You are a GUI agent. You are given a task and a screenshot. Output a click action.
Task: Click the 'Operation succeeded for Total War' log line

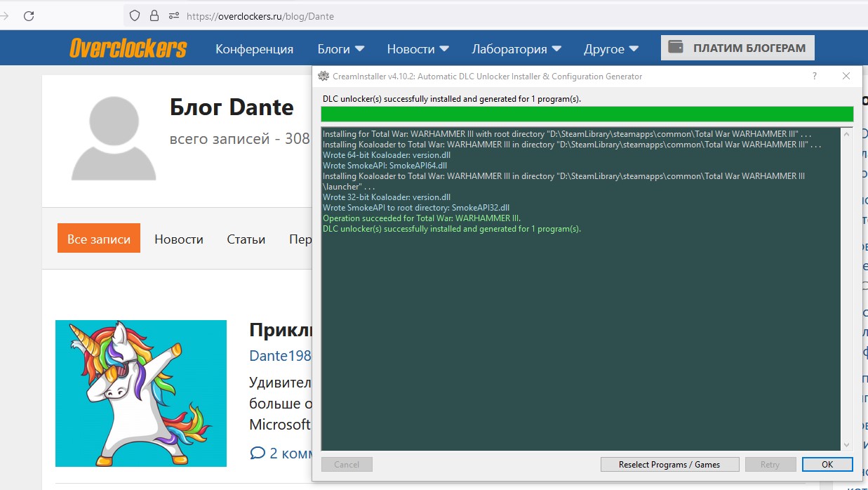pos(422,218)
